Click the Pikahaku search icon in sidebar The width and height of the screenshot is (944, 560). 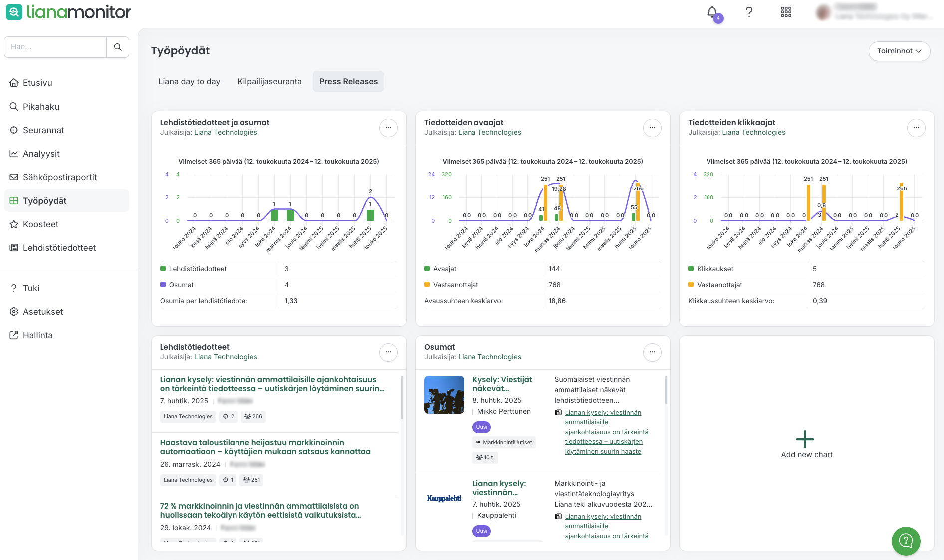(x=14, y=107)
